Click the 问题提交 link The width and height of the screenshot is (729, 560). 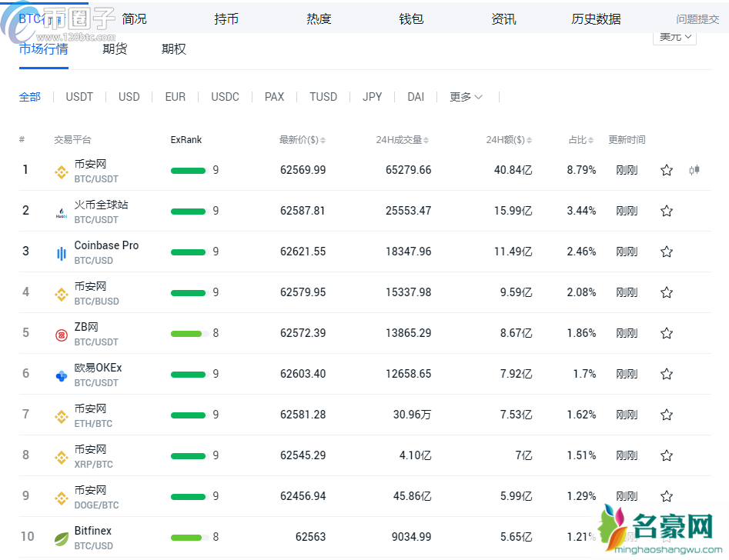pyautogui.click(x=697, y=19)
